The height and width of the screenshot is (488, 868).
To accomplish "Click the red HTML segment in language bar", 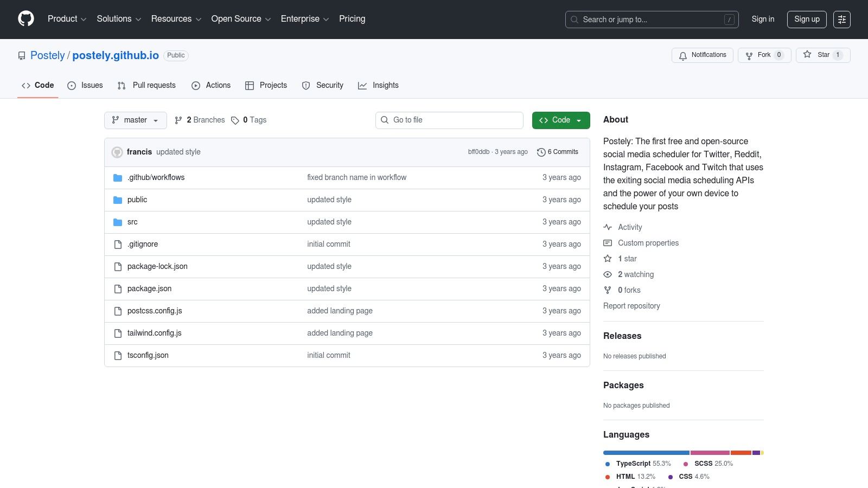I will 741,453.
